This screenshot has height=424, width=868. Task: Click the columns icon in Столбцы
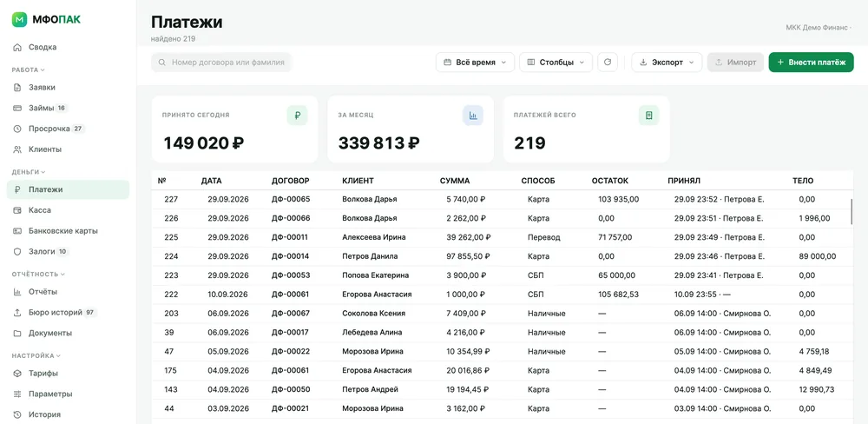pos(531,63)
